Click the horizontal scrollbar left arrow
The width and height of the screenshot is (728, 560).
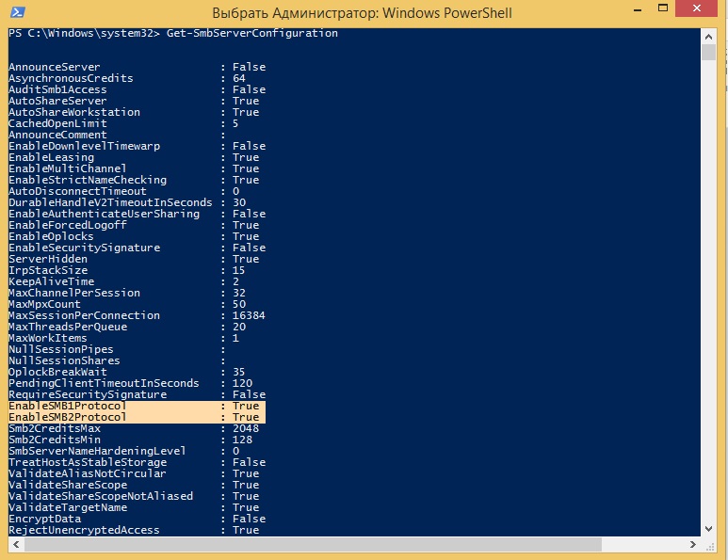[16, 544]
